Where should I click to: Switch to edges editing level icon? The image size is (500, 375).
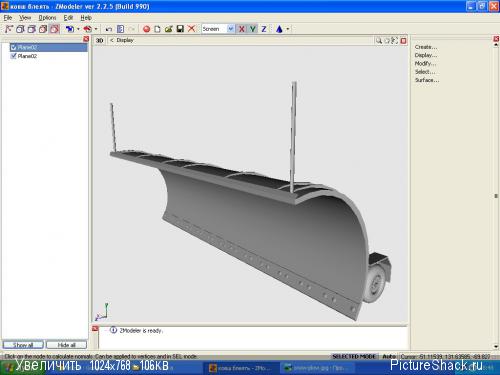tap(20, 29)
